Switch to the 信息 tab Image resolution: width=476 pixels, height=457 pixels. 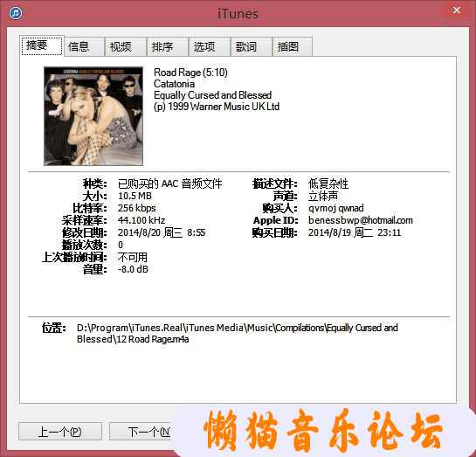coord(84,47)
